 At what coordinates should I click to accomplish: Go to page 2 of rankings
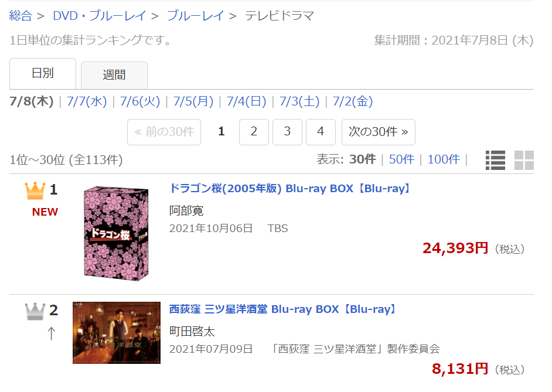(x=254, y=132)
